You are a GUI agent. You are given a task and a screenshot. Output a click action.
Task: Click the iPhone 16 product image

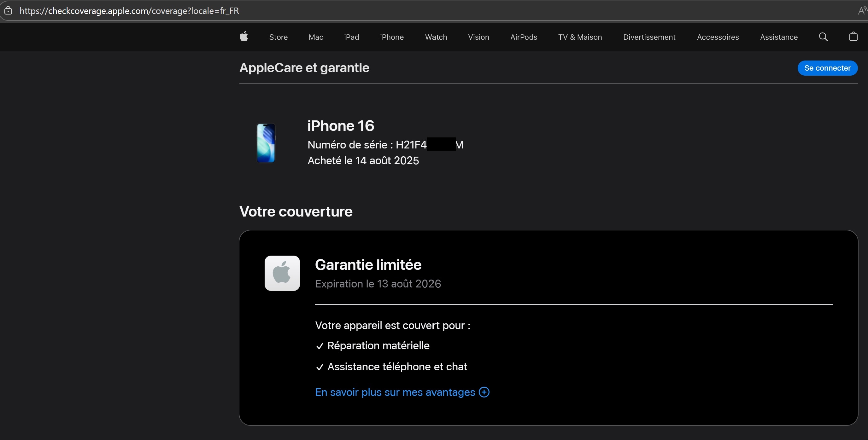point(266,143)
